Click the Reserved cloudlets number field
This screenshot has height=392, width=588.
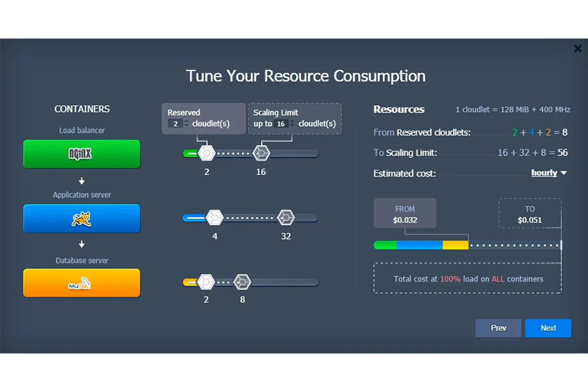click(x=175, y=124)
